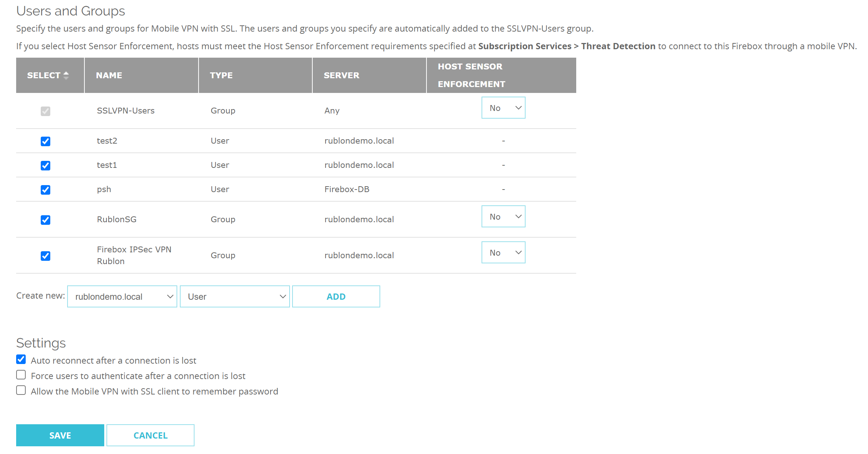This screenshot has height=454, width=868.
Task: Expand enforcement dropdown for Firebox IPSec VPN Rublon
Action: click(x=503, y=252)
